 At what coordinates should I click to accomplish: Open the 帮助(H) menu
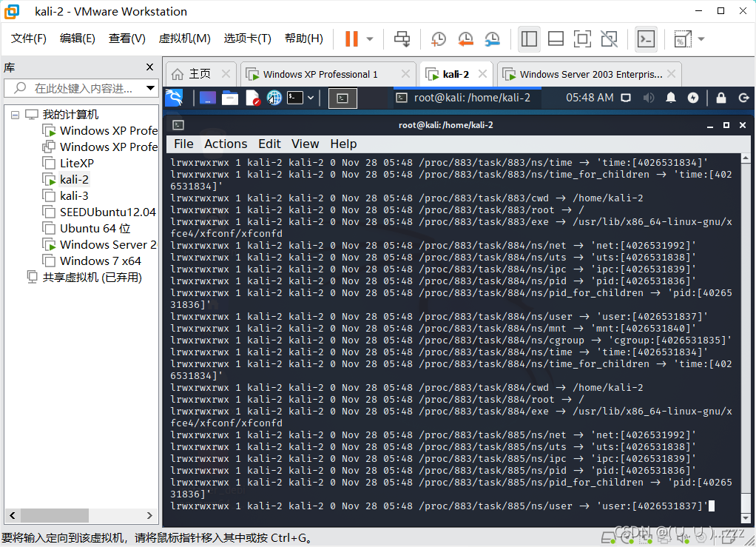pyautogui.click(x=304, y=38)
